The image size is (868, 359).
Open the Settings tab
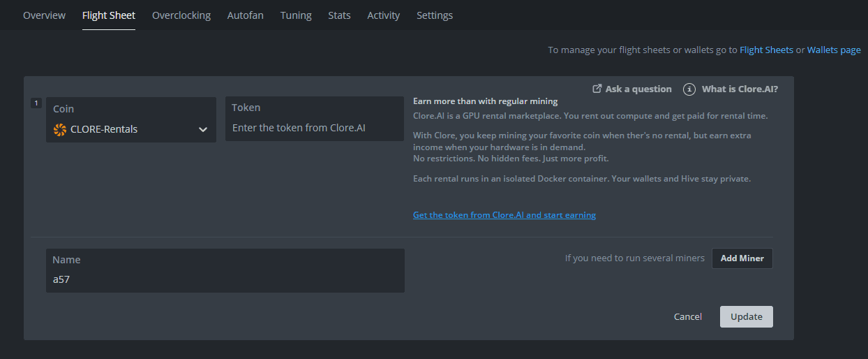[x=435, y=15]
